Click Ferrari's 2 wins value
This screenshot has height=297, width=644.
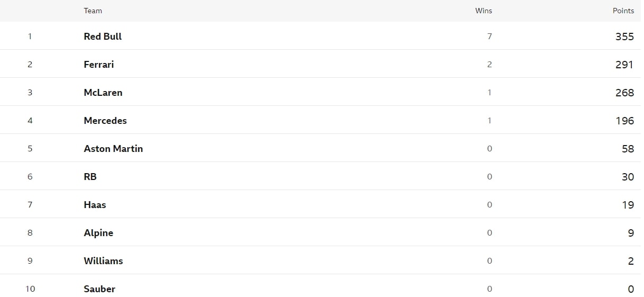coord(490,65)
